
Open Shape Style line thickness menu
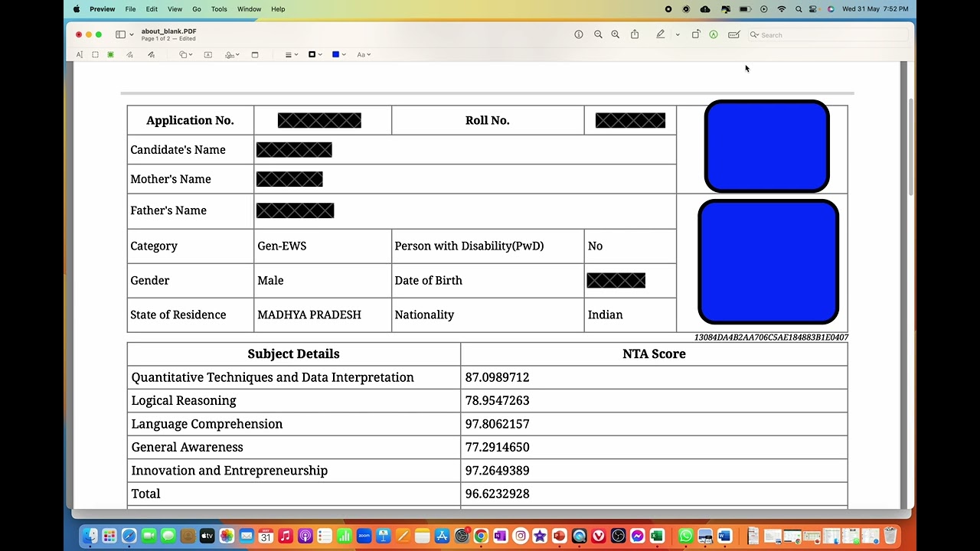(x=291, y=54)
